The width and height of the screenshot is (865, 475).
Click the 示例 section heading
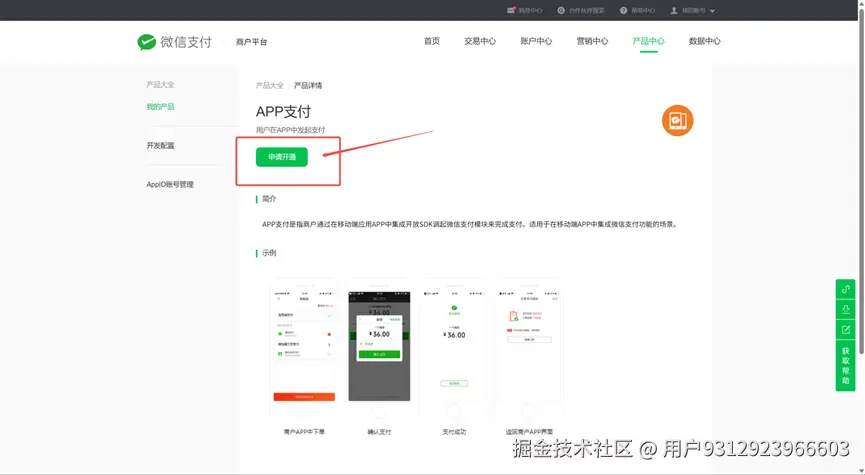point(269,253)
